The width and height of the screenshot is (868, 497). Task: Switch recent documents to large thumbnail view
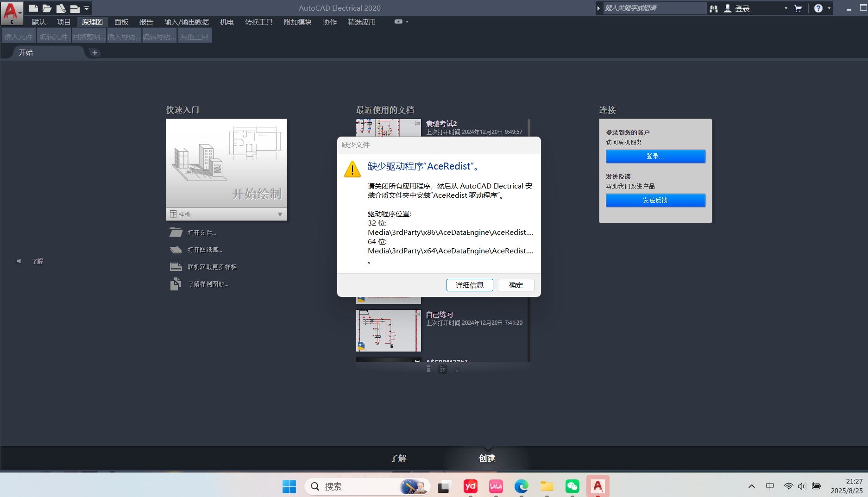pyautogui.click(x=428, y=369)
